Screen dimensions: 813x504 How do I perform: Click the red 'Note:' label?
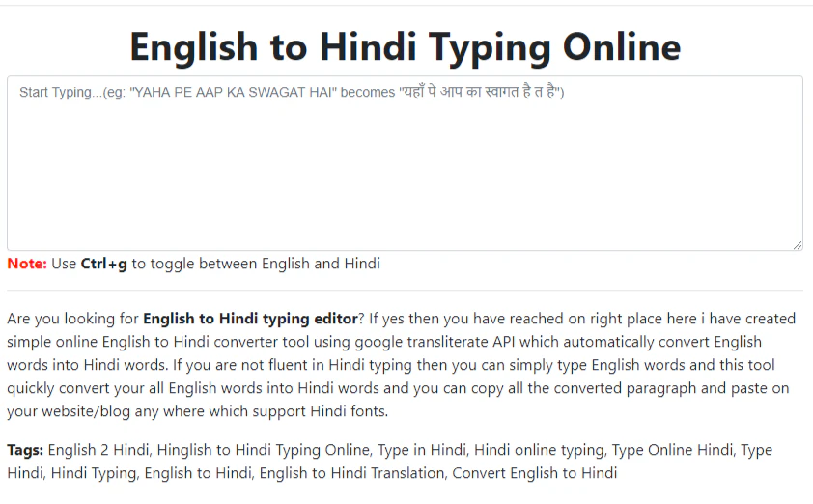click(27, 264)
